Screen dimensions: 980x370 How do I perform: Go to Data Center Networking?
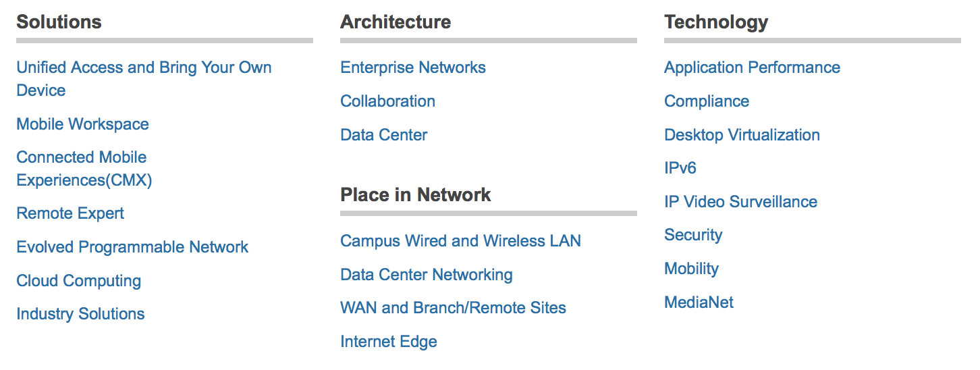point(427,275)
